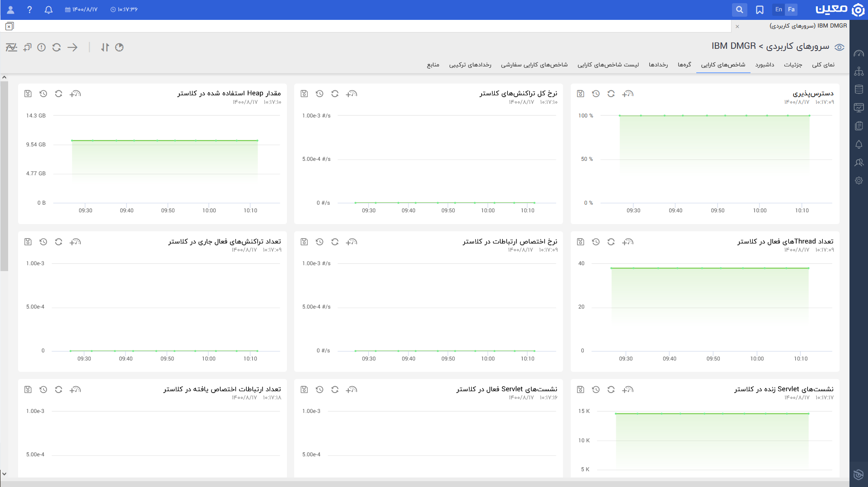Screen dimensions: 868x487
Task: Add دسترس‌پذیری chart to dashboard
Action: pyautogui.click(x=628, y=94)
